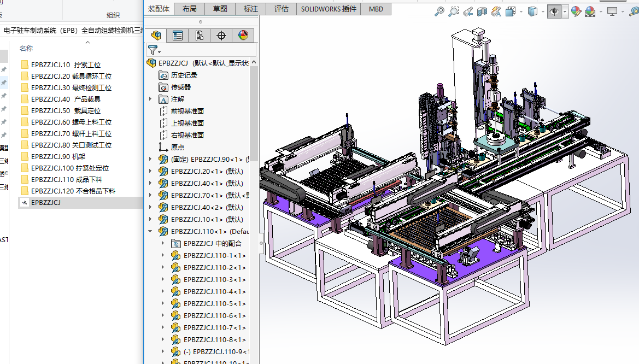This screenshot has width=639, height=364.
Task: Select the 前视基准面 plane
Action: [x=187, y=111]
